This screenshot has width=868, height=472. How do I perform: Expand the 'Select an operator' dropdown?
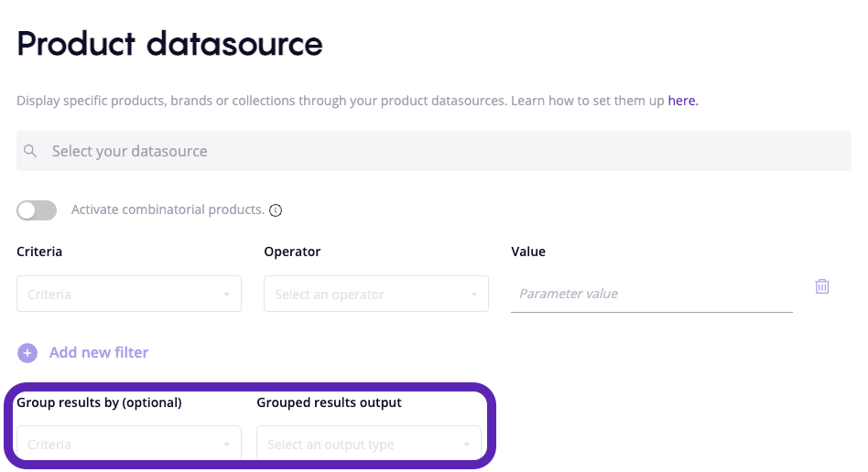point(366,295)
